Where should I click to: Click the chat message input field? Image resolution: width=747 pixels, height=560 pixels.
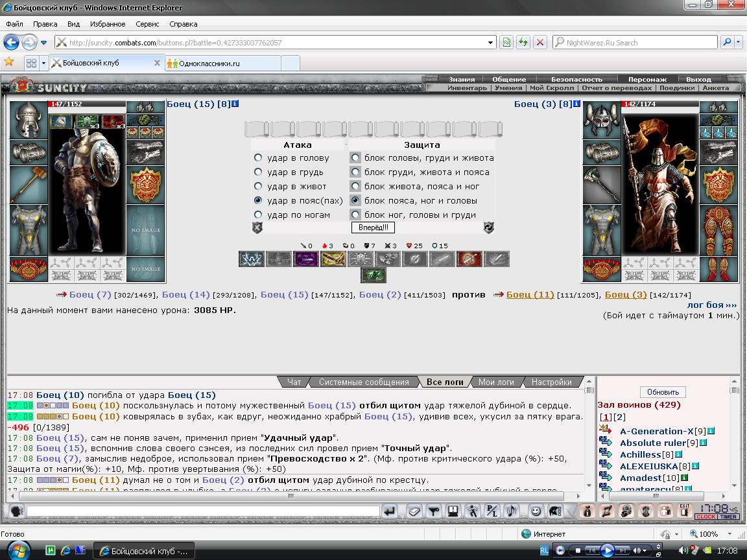coord(204,511)
